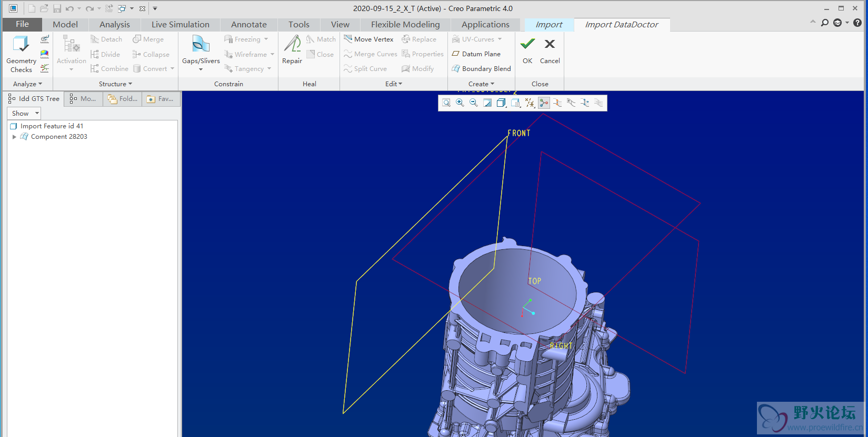The width and height of the screenshot is (868, 437).
Task: Click the shaded rainbow curvature analysis icon
Action: coord(45,54)
